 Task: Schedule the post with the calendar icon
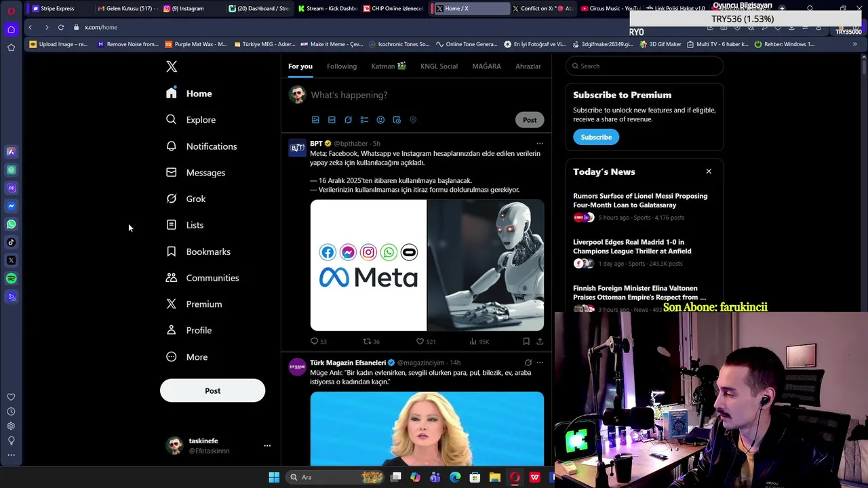tap(397, 120)
